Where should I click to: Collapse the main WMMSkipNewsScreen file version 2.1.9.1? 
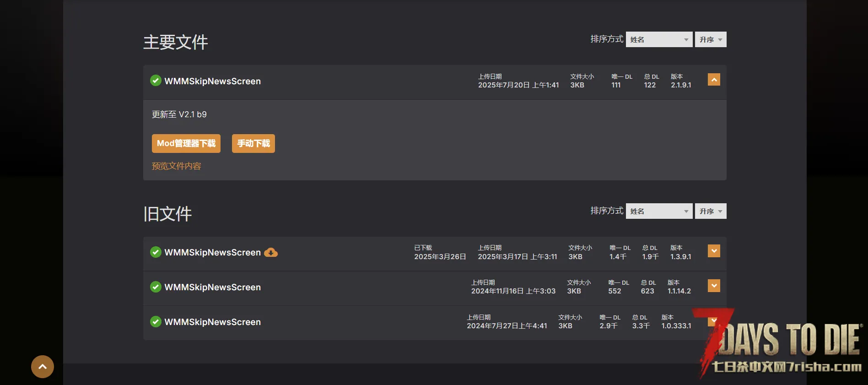tap(714, 80)
